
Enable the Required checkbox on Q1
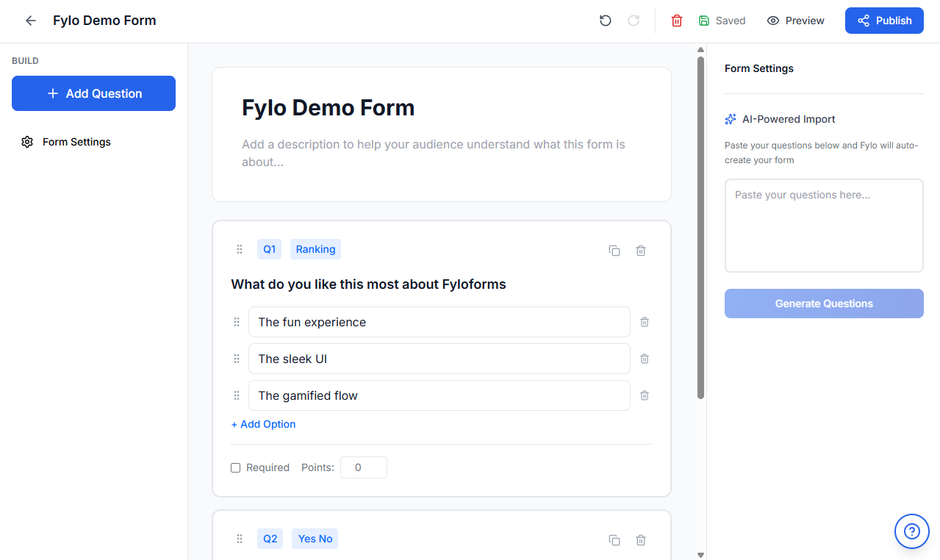pos(235,467)
